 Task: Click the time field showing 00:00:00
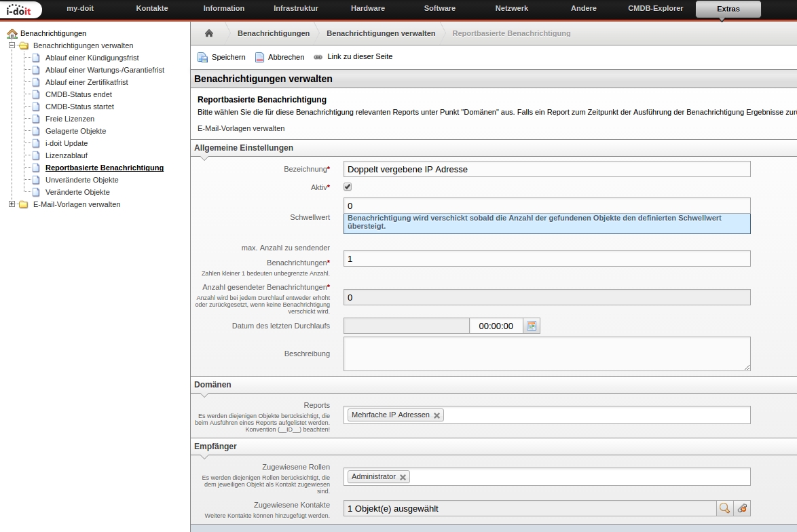pyautogui.click(x=496, y=326)
